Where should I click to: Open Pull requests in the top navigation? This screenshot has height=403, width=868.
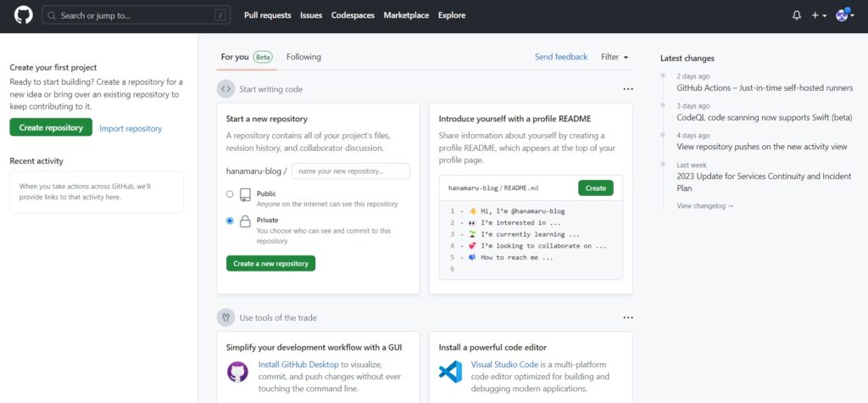pos(267,15)
